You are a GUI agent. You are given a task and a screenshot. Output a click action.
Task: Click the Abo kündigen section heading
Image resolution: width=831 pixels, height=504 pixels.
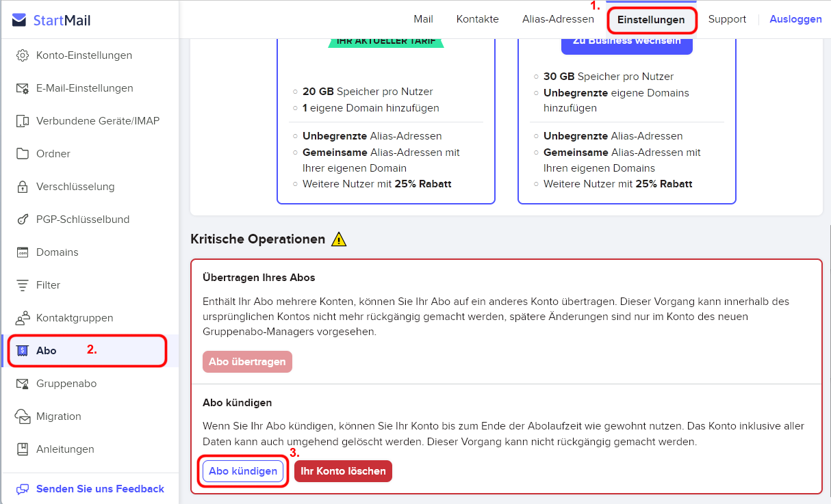tap(238, 402)
